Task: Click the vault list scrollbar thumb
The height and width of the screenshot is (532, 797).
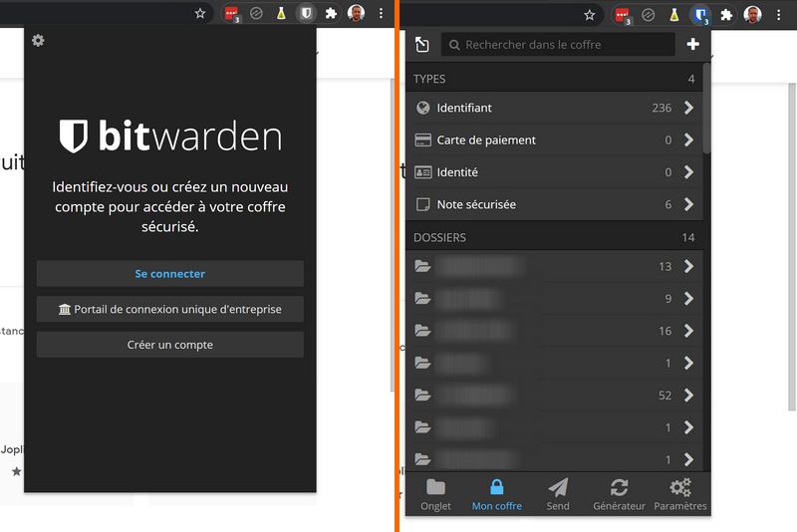Action: [x=706, y=108]
